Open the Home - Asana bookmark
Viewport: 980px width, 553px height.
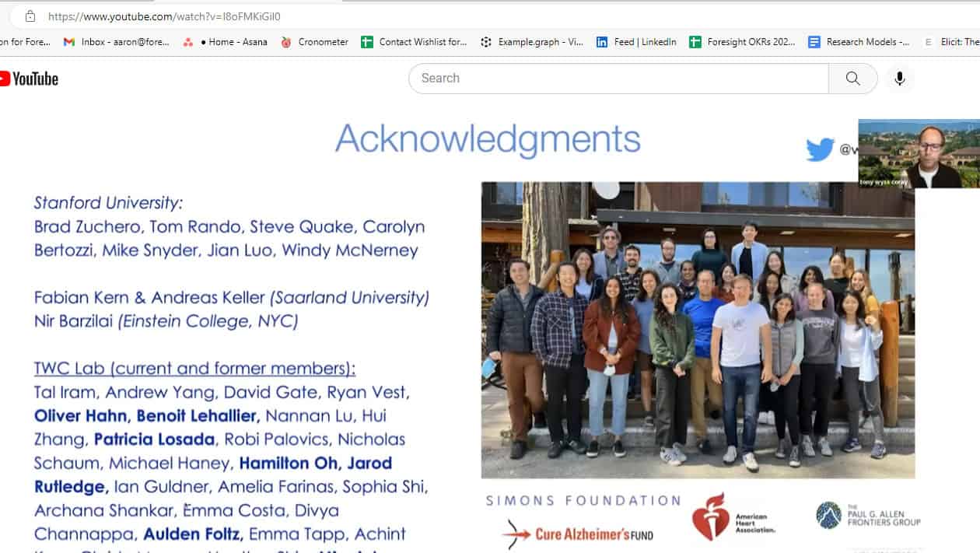[x=226, y=42]
